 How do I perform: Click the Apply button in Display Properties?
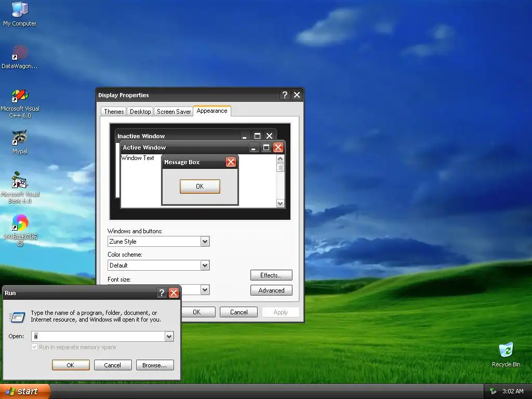click(280, 312)
